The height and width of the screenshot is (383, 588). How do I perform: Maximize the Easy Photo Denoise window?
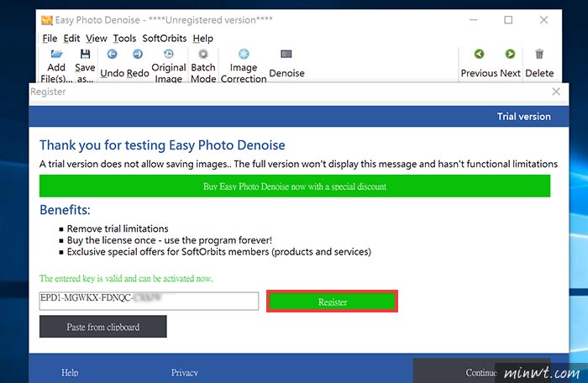click(x=508, y=20)
